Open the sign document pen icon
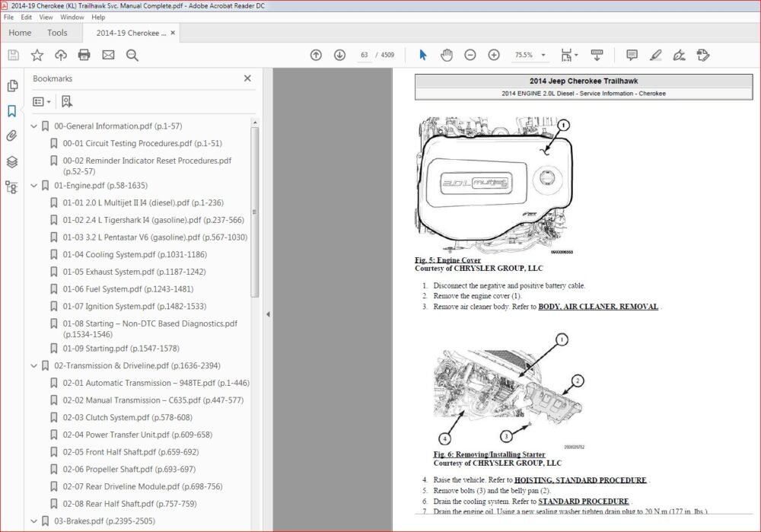The image size is (761, 532). tap(680, 55)
